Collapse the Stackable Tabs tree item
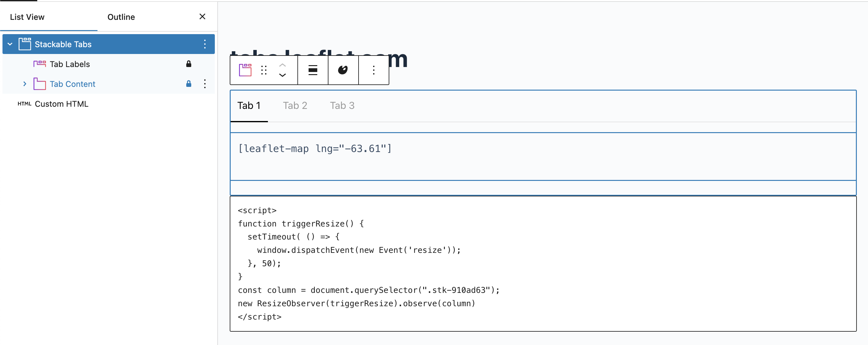 click(x=10, y=44)
